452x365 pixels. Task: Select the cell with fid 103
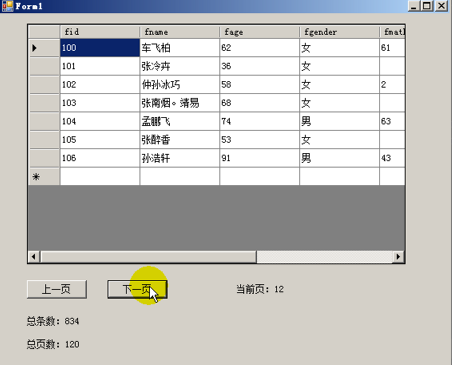click(100, 103)
